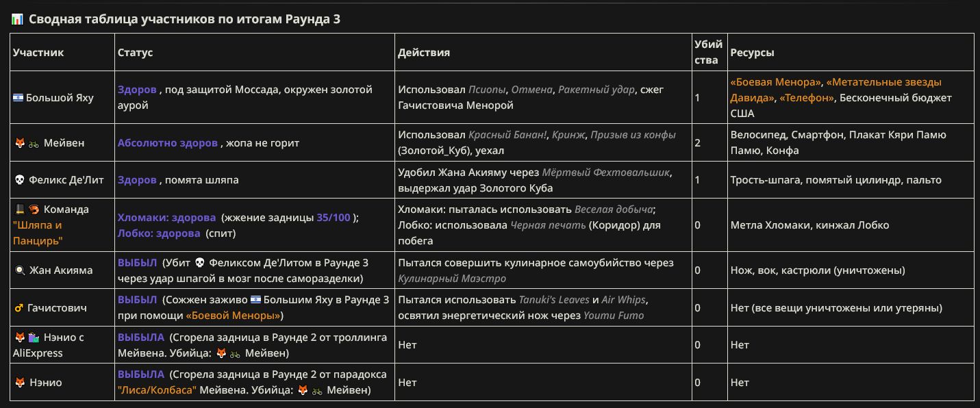Image resolution: width=980 pixels, height=408 pixels.
Task: Click the Ресурсы column header
Action: click(x=753, y=52)
